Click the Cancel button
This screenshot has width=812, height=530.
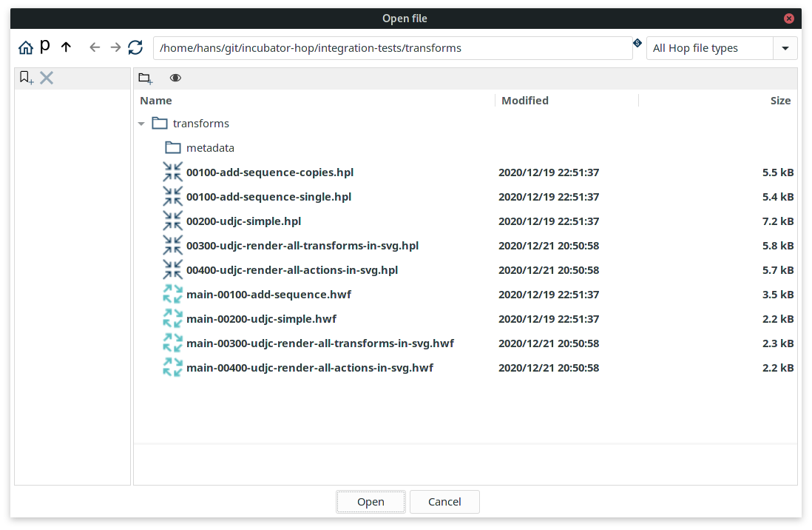(444, 501)
